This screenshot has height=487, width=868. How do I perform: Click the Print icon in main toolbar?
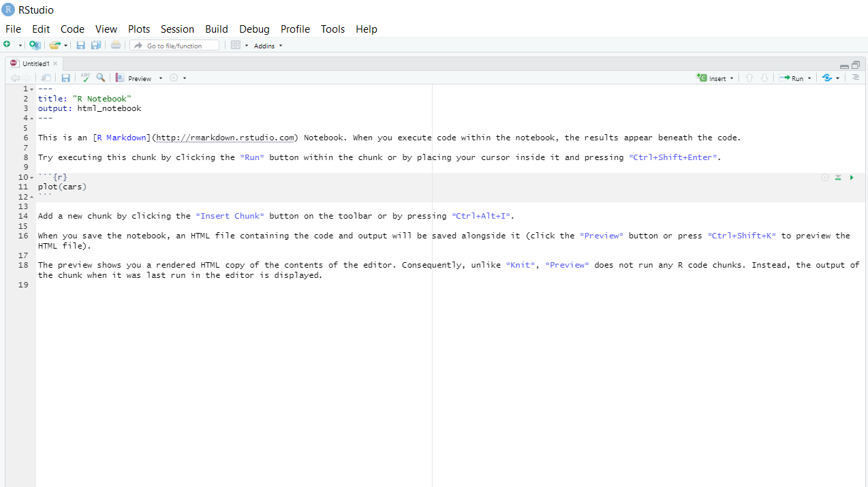click(116, 46)
